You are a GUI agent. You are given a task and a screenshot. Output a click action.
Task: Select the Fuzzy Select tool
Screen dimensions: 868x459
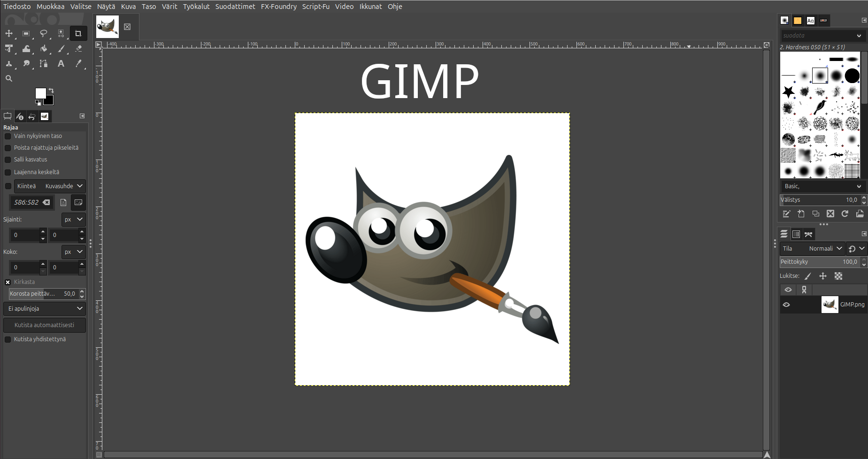point(61,33)
